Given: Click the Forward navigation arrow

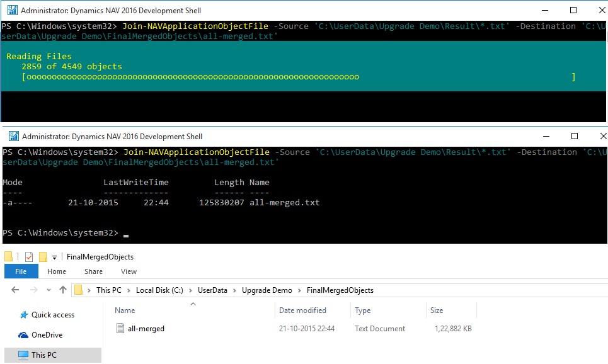Looking at the screenshot, I should tap(33, 290).
